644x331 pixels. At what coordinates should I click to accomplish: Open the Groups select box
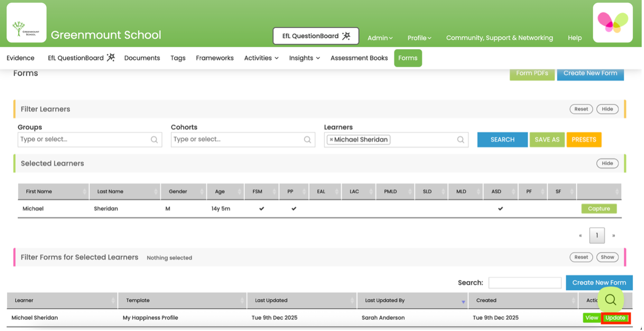(x=90, y=140)
